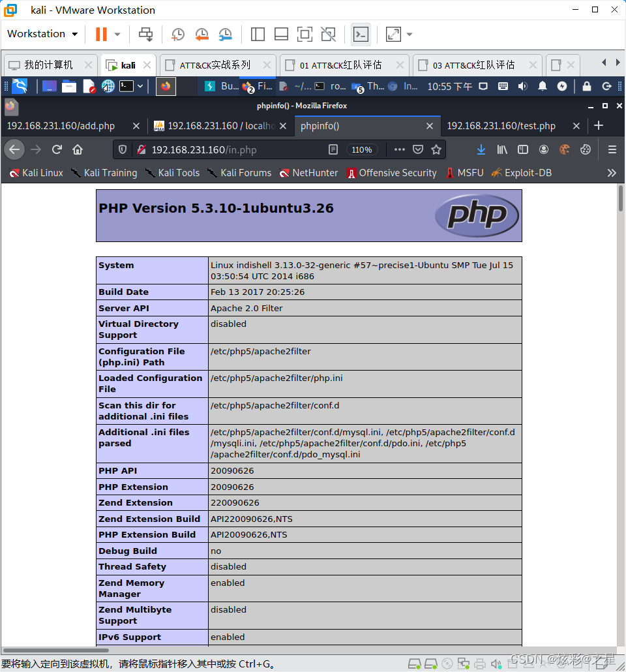Click the page vertical scrollbar thumb

tap(620, 198)
